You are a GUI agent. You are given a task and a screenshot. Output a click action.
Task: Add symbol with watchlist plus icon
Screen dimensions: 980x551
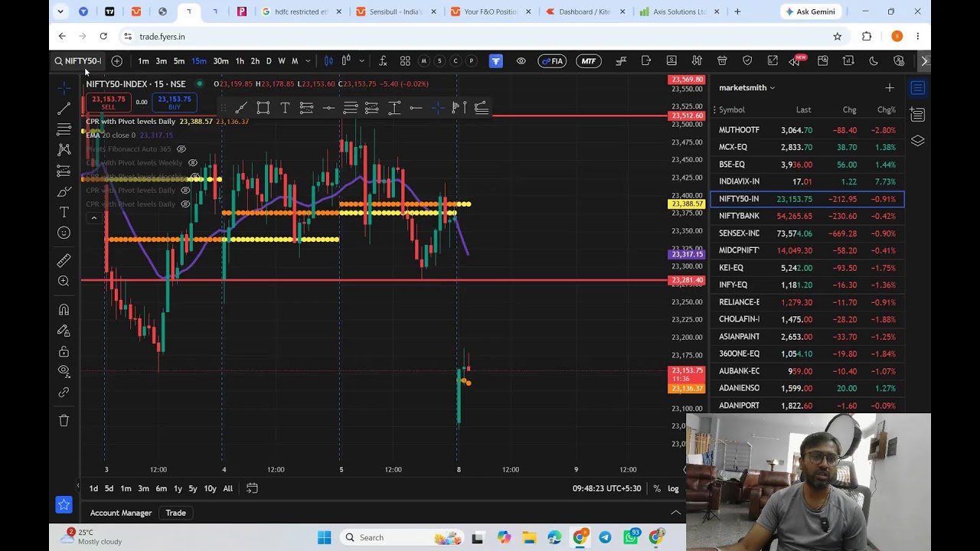tap(889, 88)
